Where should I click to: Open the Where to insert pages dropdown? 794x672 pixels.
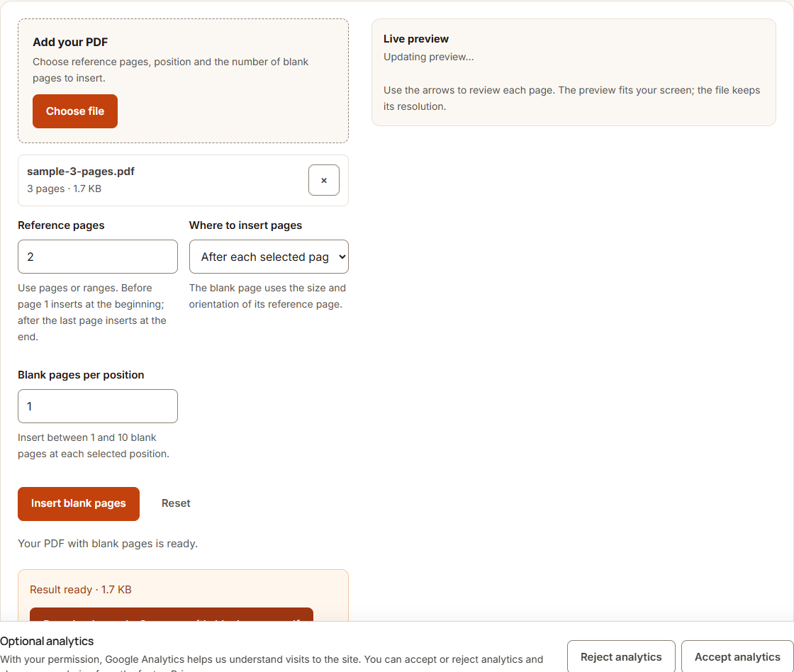pos(269,257)
